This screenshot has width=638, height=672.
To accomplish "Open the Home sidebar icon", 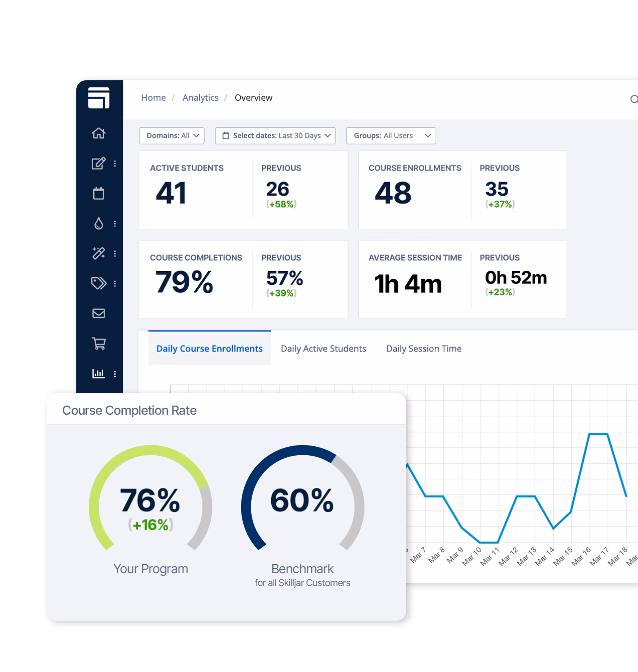I will pyautogui.click(x=99, y=133).
